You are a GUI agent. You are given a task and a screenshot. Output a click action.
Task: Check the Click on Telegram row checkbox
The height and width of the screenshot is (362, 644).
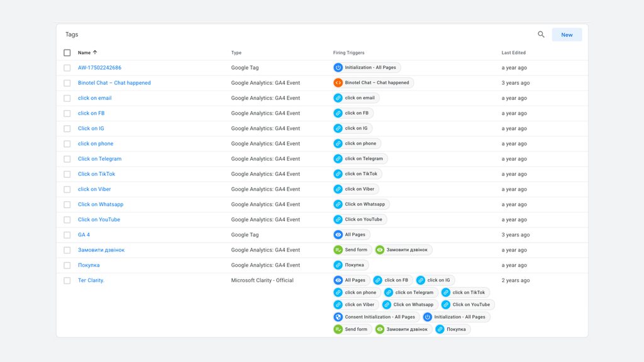tap(67, 159)
